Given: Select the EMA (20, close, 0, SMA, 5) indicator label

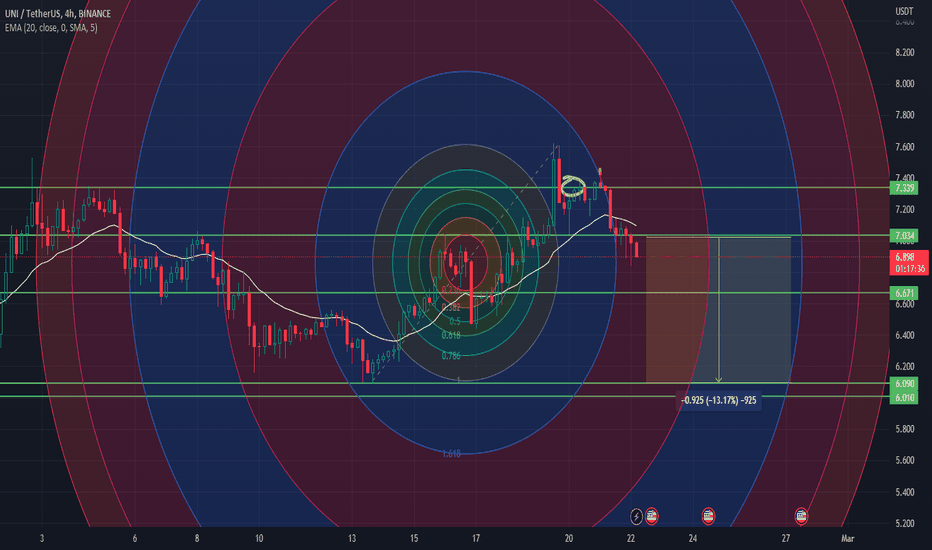Looking at the screenshot, I should [x=51, y=27].
